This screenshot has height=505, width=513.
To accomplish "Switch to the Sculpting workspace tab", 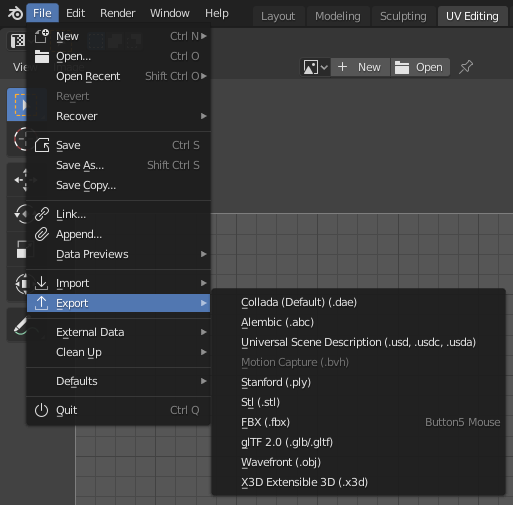I will click(x=403, y=16).
